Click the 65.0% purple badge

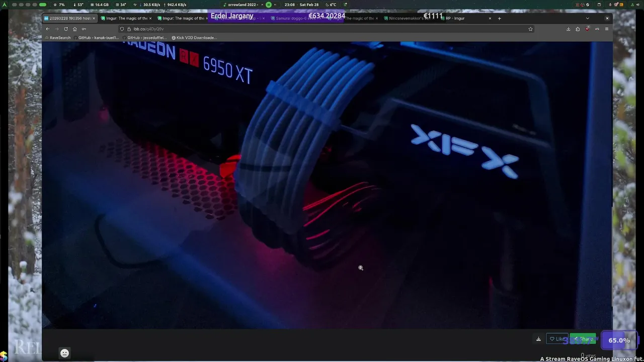pos(619,340)
